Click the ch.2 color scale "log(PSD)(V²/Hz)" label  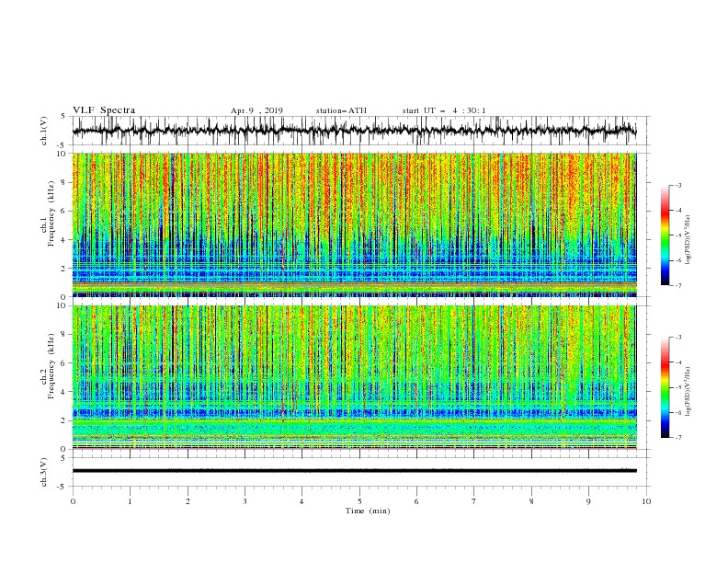(688, 392)
